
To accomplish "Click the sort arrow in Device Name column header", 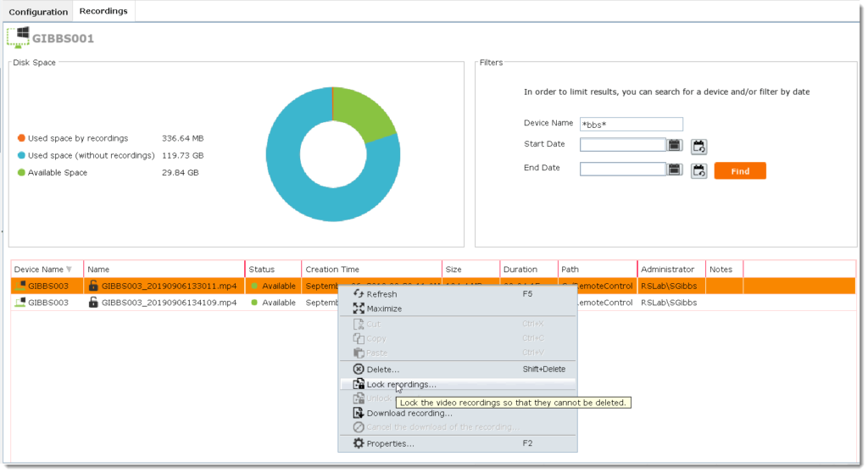I will (x=69, y=270).
